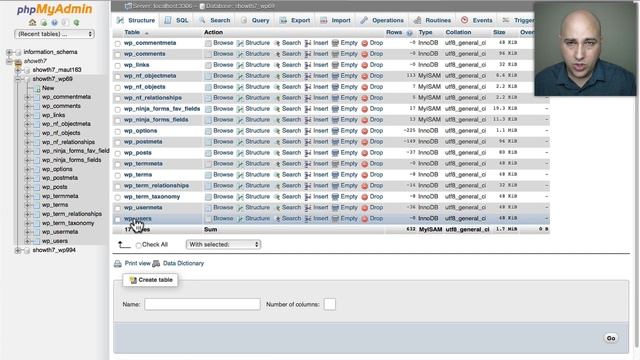Open the Import tab
The height and width of the screenshot is (360, 640).
click(x=336, y=20)
